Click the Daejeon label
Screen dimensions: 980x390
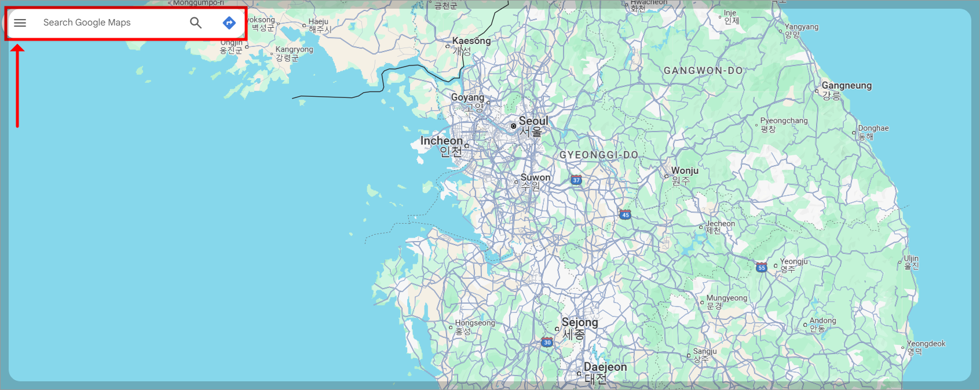(x=605, y=373)
